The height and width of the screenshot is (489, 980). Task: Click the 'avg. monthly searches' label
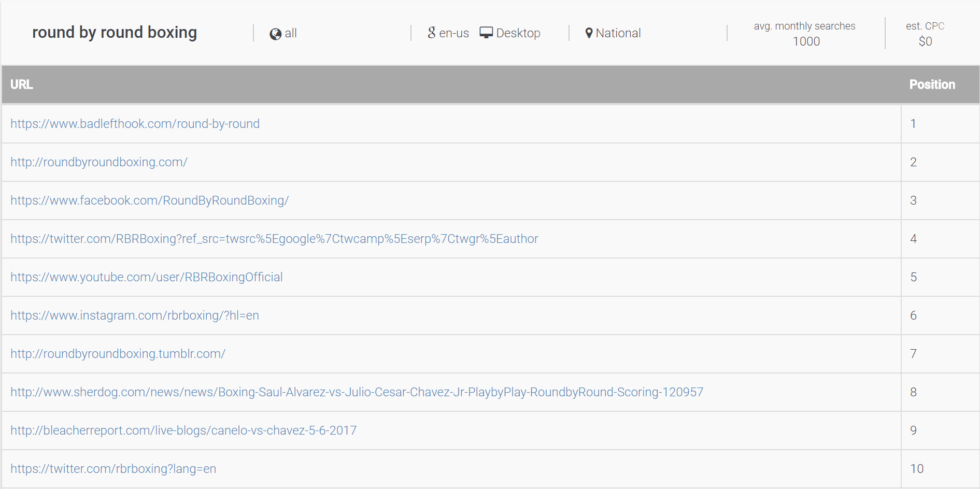click(804, 26)
